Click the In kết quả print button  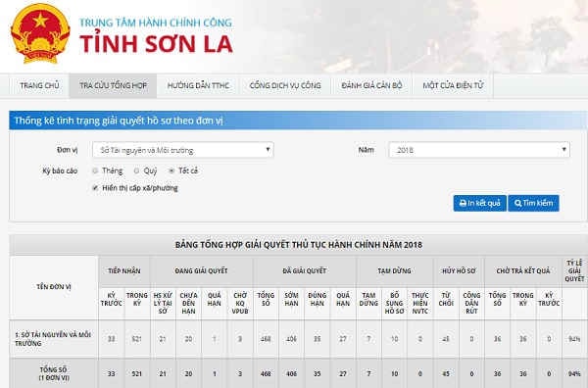(479, 203)
